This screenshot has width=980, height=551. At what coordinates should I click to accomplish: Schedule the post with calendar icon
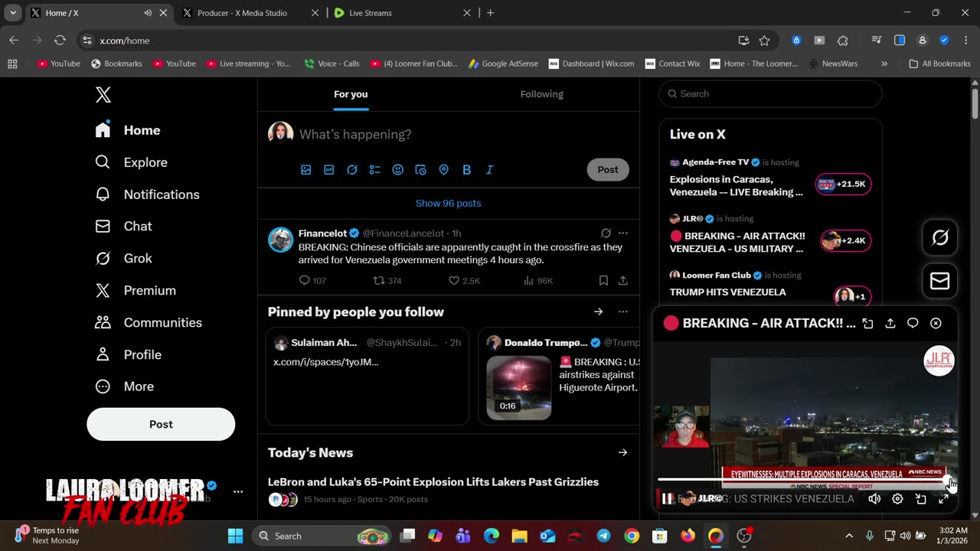[x=421, y=170]
